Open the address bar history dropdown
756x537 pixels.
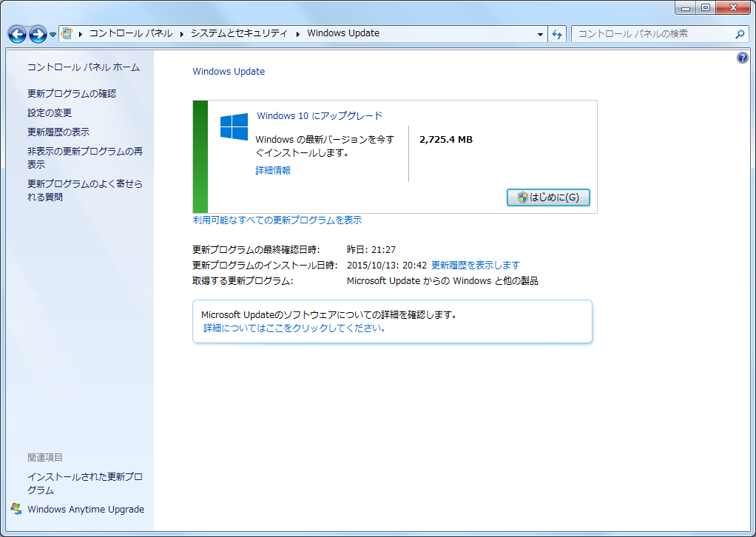pyautogui.click(x=540, y=34)
